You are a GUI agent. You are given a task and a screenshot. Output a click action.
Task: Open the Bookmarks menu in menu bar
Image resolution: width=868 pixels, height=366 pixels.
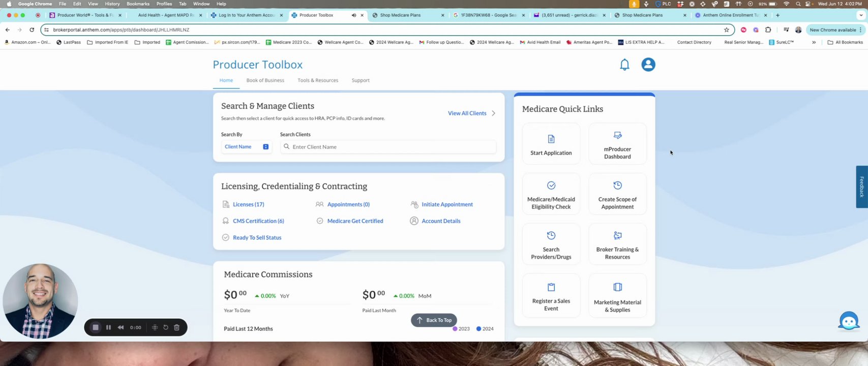click(138, 4)
